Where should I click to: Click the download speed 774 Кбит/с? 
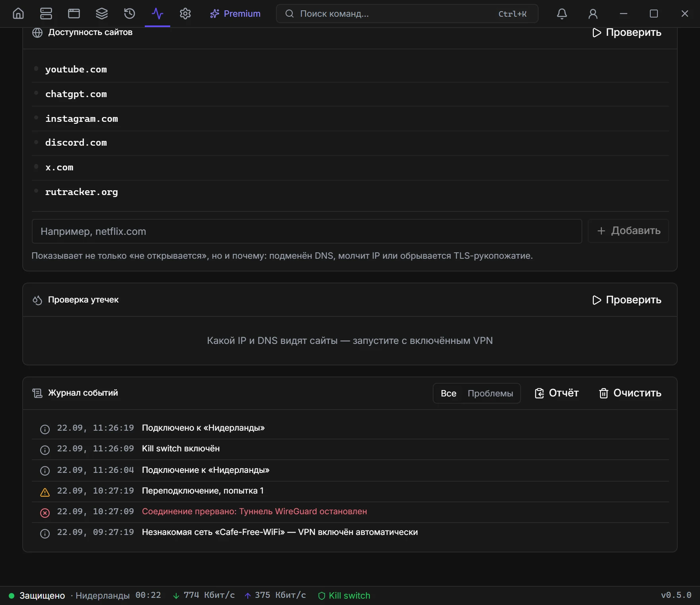coord(204,595)
